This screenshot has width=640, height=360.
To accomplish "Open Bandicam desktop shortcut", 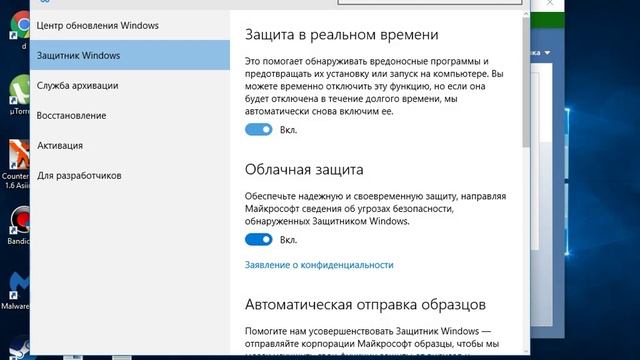I will (19, 225).
